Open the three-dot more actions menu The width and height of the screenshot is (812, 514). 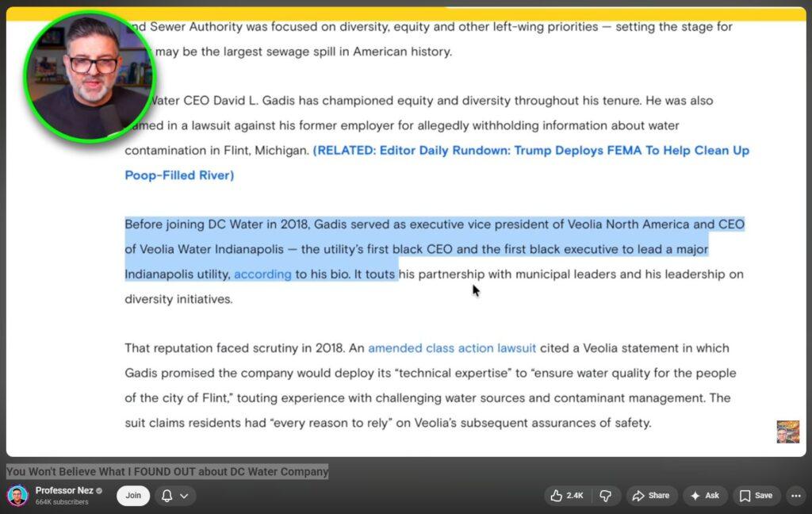click(x=796, y=496)
